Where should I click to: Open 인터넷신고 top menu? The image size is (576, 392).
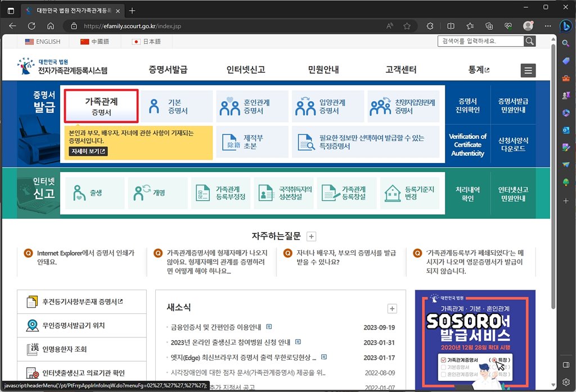coord(246,69)
